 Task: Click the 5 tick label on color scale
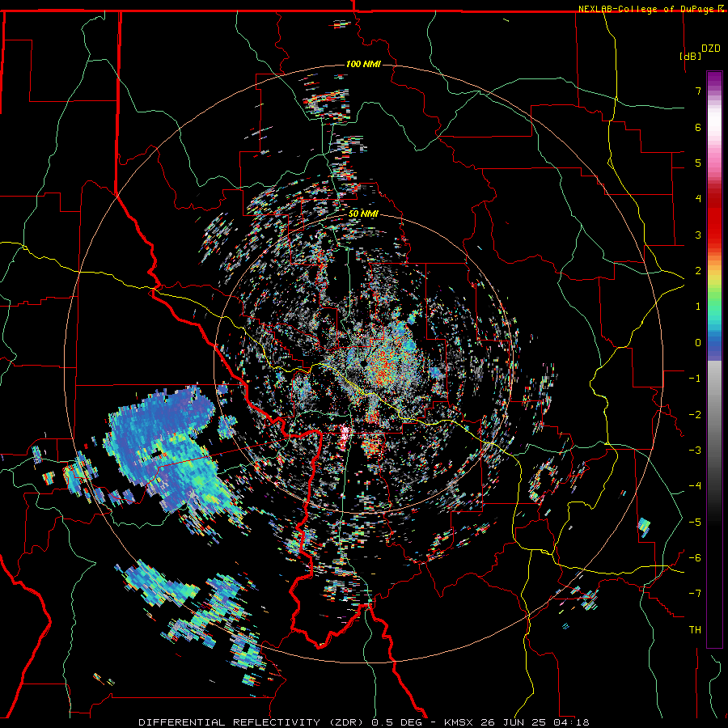pyautogui.click(x=698, y=163)
